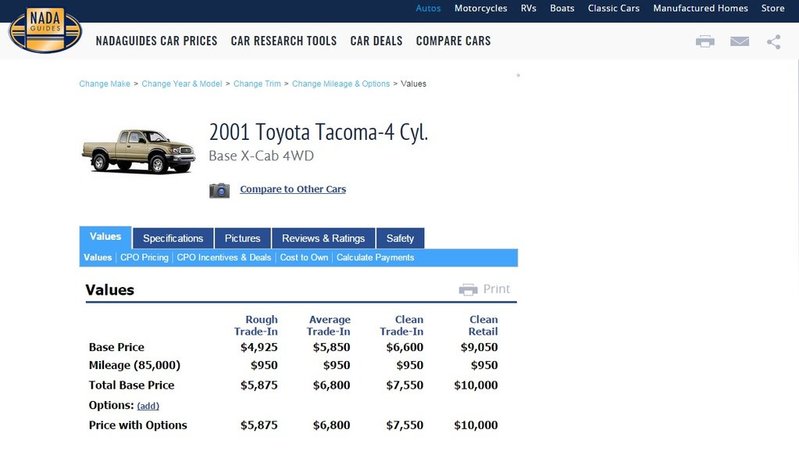
Task: Click the share icon in header
Action: [x=774, y=42]
